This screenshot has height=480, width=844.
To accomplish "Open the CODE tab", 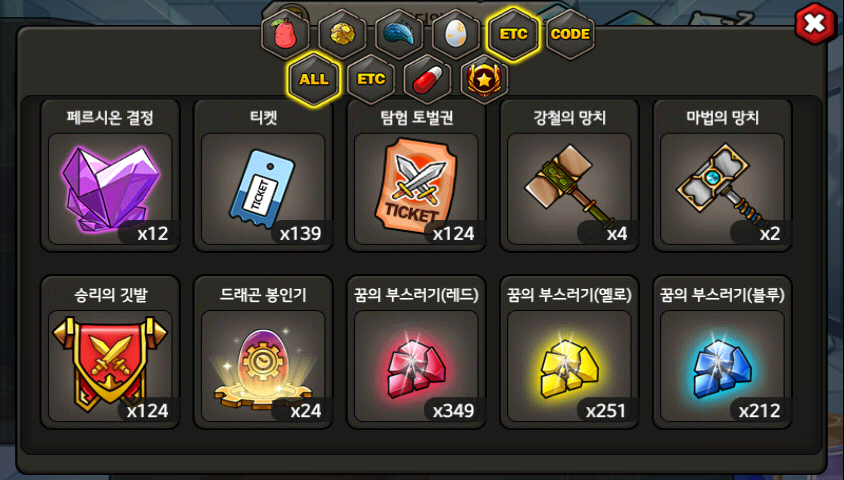I will [x=571, y=34].
